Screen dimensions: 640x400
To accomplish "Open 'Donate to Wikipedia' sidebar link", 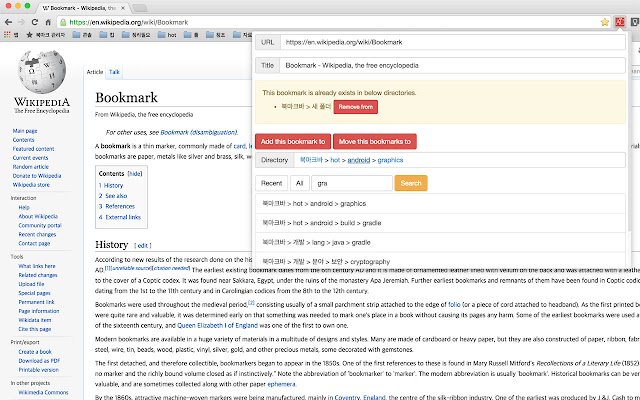I will (x=37, y=176).
